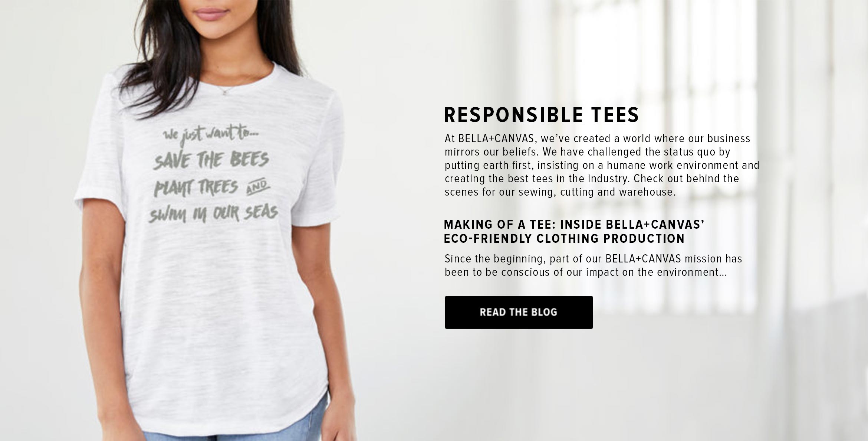The width and height of the screenshot is (868, 441).
Task: Click the excerpt beginning 'Since the beginning'
Action: tap(593, 265)
